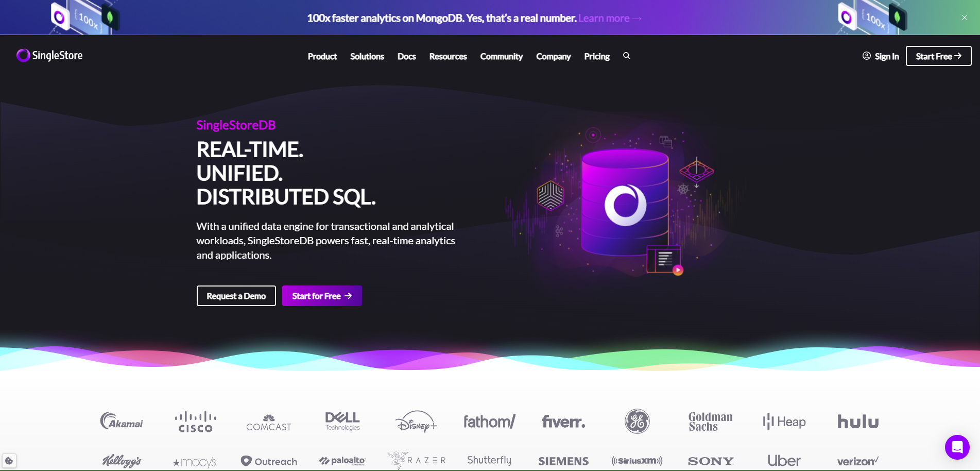The width and height of the screenshot is (980, 471).
Task: Open the chat widget bubble
Action: coord(957,447)
